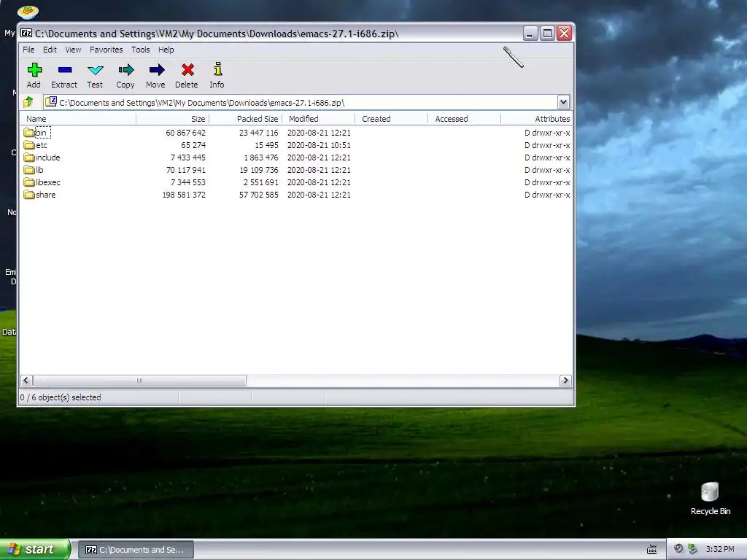
Task: Open the Favorites menu
Action: coord(107,50)
